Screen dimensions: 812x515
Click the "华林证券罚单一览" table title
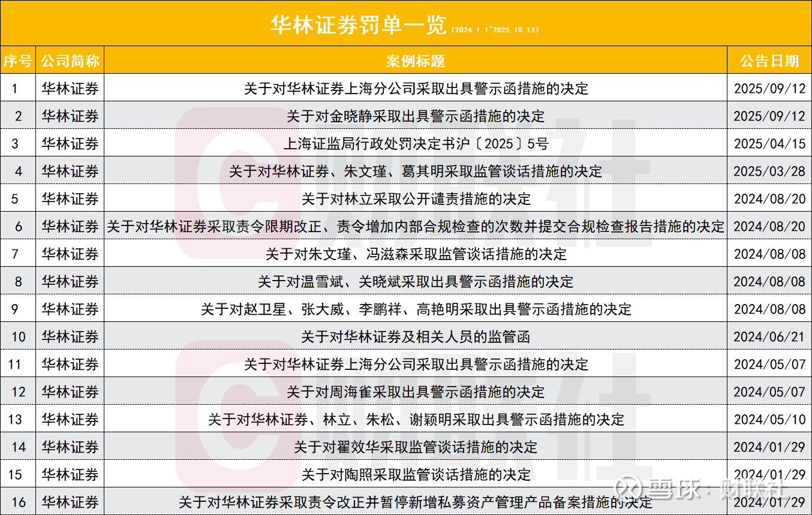coord(359,25)
